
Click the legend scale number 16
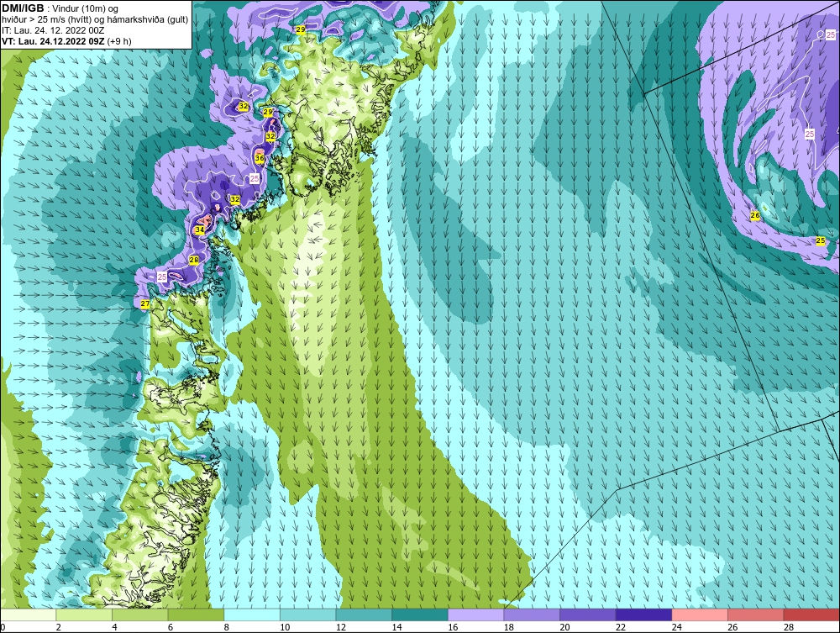tap(453, 627)
